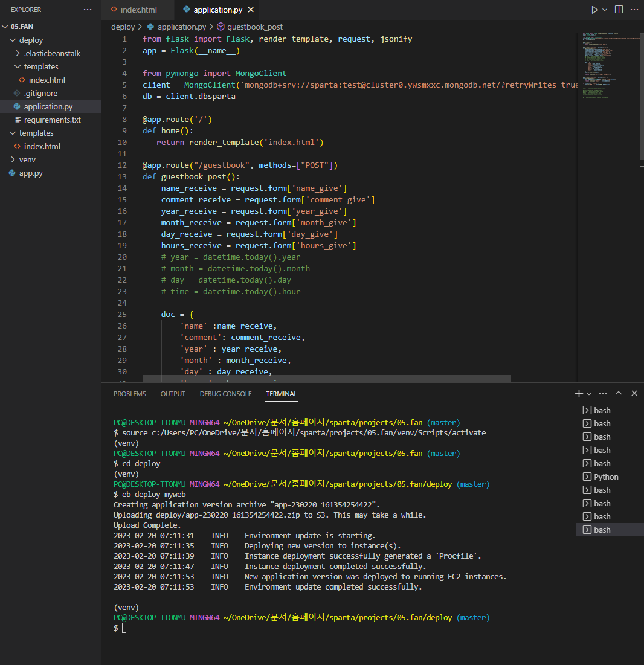Click line number 25 in gutter
Screen dimensions: 644x665
click(122, 315)
